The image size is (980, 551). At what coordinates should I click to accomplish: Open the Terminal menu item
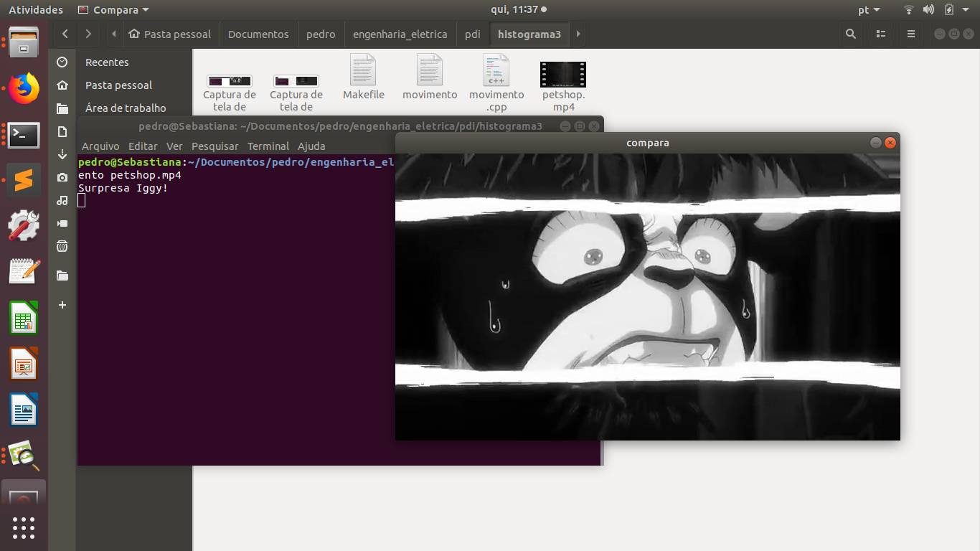(268, 146)
